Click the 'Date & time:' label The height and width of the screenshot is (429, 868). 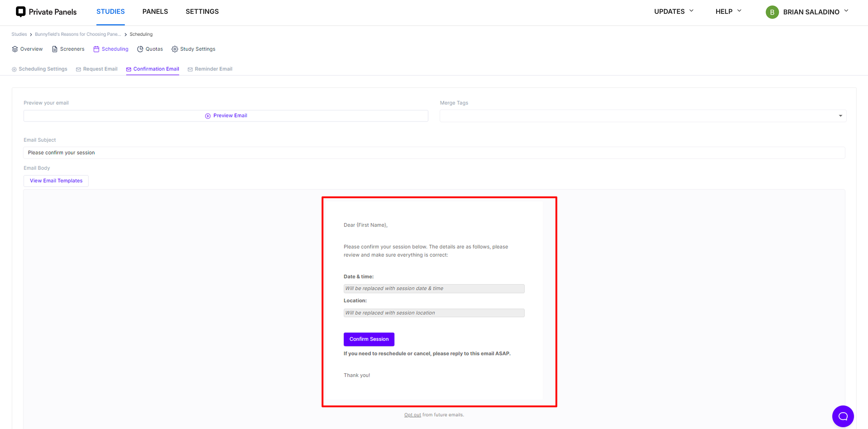(x=359, y=277)
